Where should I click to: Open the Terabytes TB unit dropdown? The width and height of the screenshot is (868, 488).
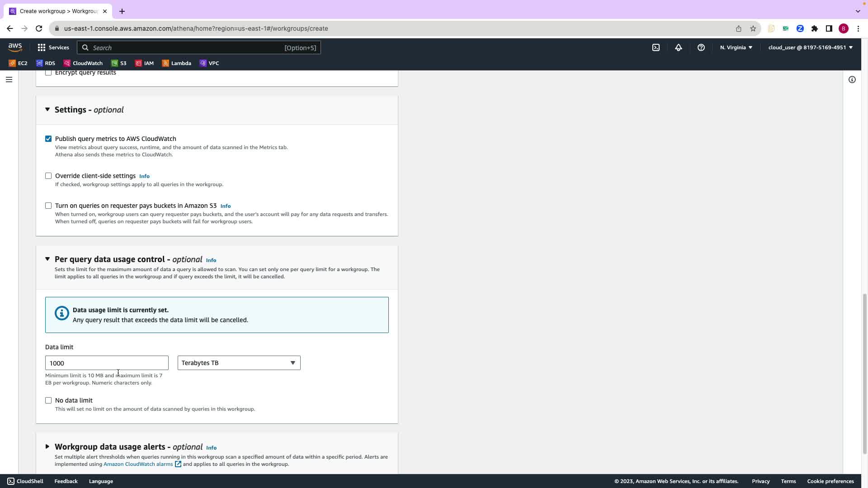click(239, 363)
